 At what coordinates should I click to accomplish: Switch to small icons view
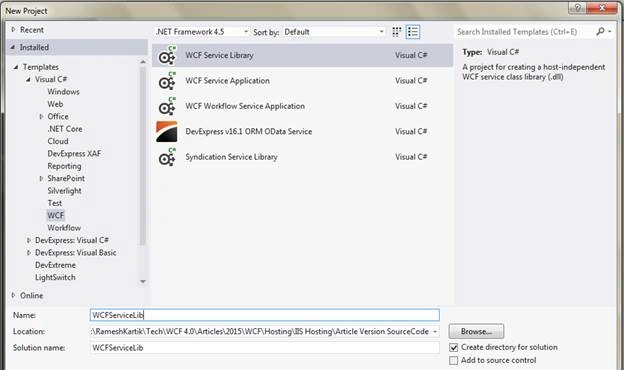point(396,32)
